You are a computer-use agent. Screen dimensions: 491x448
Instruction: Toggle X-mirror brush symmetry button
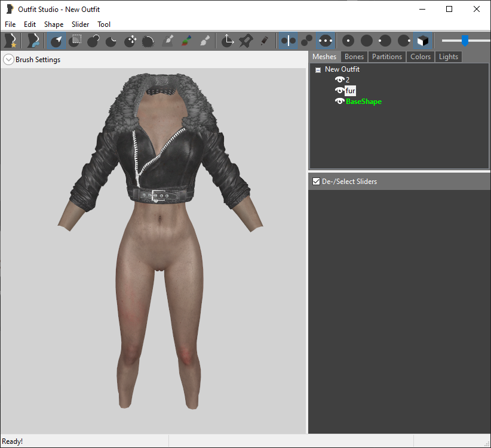point(288,41)
